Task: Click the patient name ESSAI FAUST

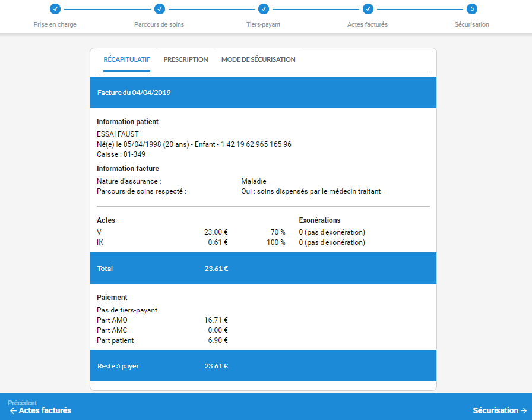Action: (118, 134)
